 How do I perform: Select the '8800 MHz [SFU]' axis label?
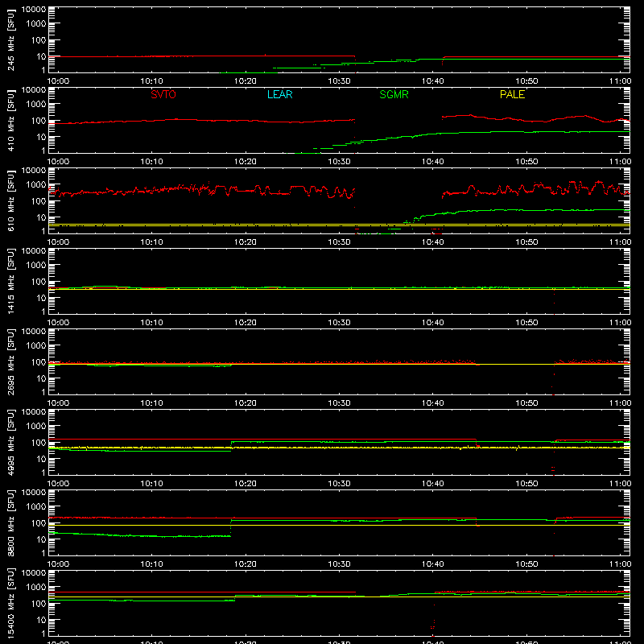(10, 522)
